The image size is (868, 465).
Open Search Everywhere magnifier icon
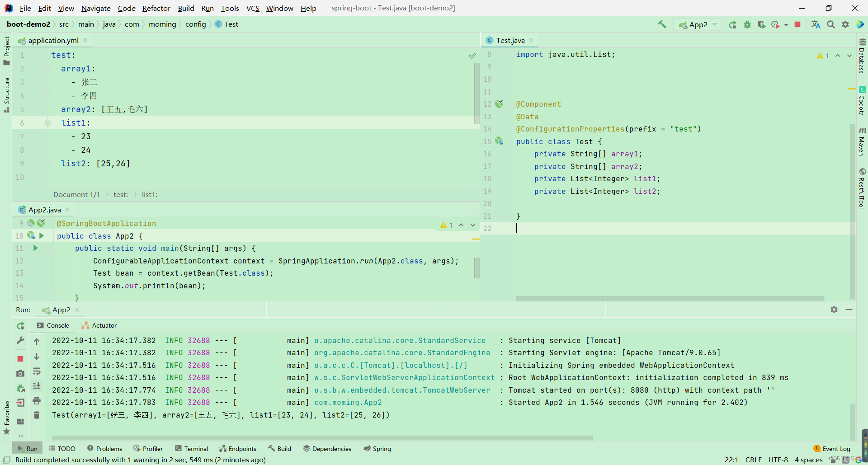[831, 24]
